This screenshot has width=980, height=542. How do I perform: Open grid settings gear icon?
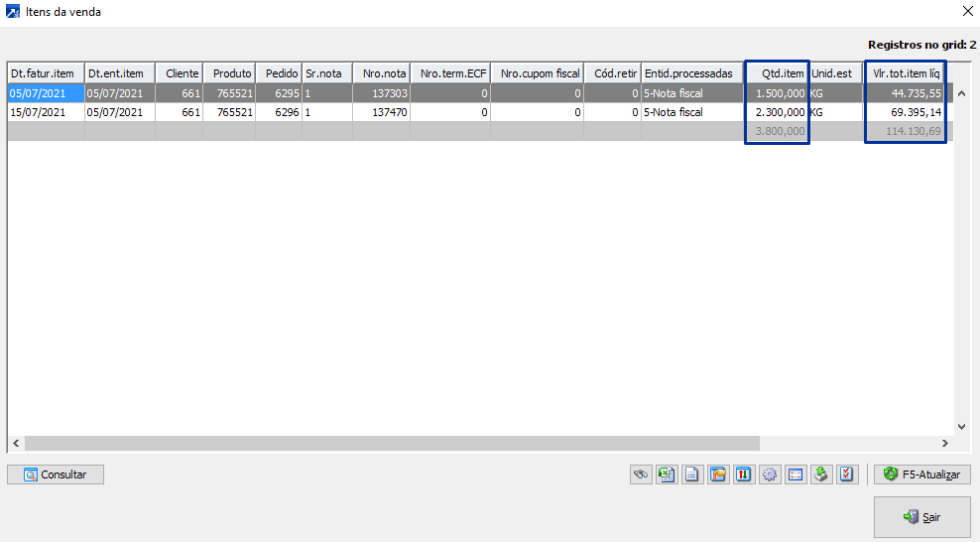770,474
